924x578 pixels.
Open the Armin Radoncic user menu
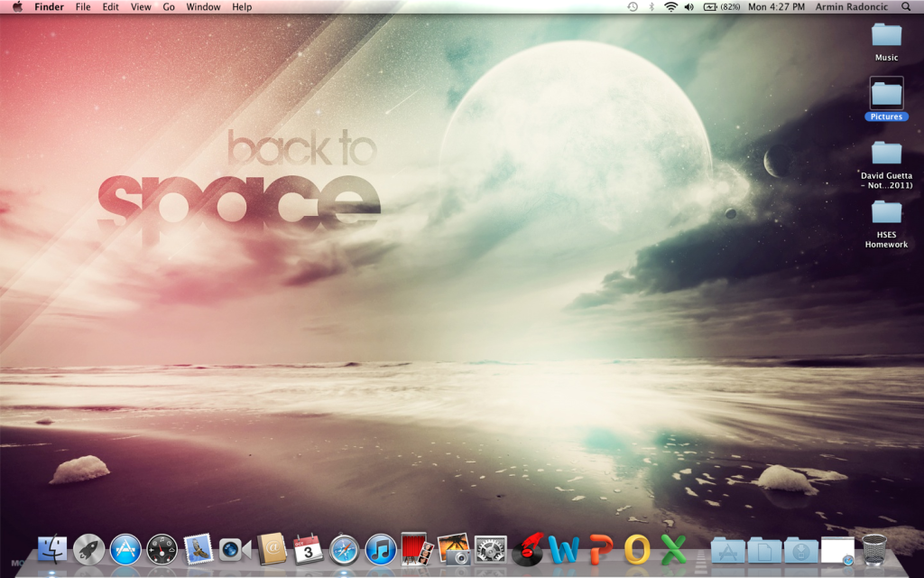[852, 7]
